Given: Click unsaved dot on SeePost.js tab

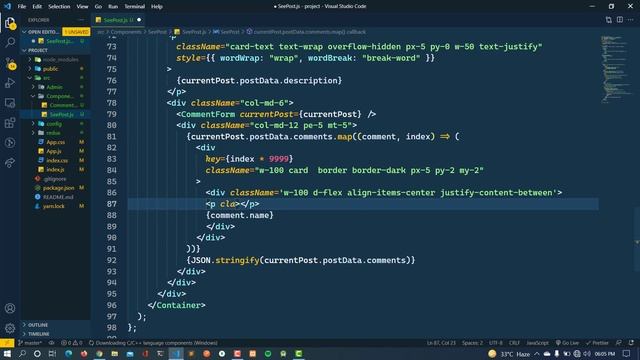Looking at the screenshot, I should coord(139,20).
